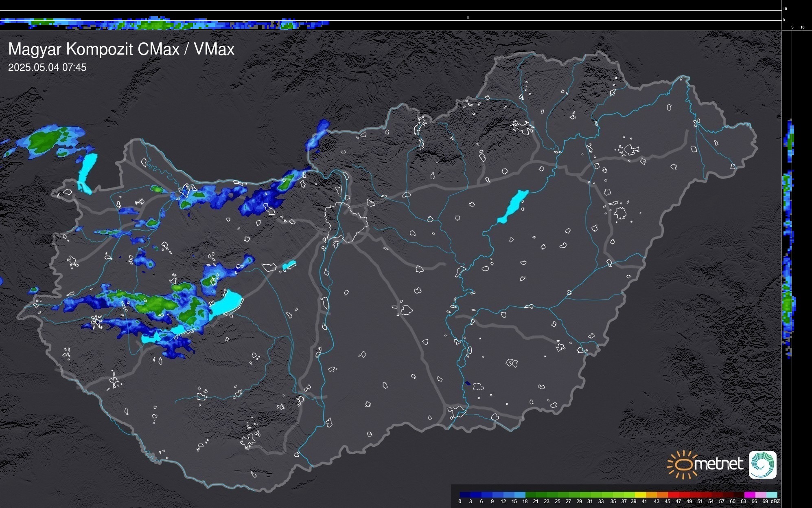
Task: Click the 2025.05.04 07:45 timestamp
Action: coord(47,68)
